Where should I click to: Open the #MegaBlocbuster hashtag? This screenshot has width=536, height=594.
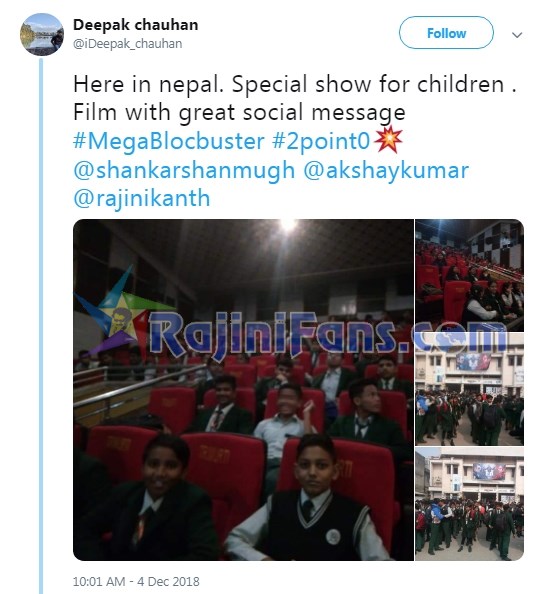[x=169, y=141]
